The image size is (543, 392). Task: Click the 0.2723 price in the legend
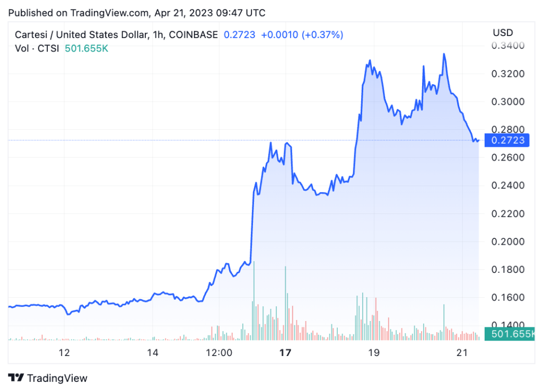(240, 35)
